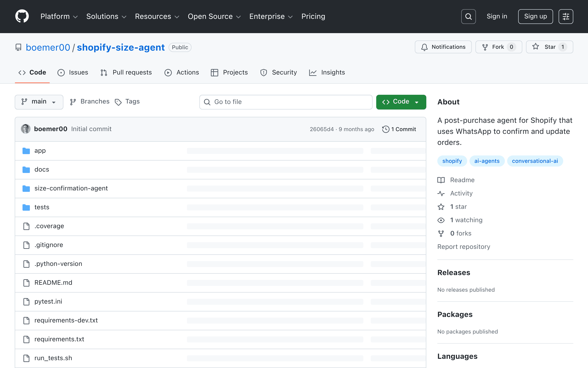Click the commit history clock icon
This screenshot has height=368, width=588.
[x=386, y=129]
